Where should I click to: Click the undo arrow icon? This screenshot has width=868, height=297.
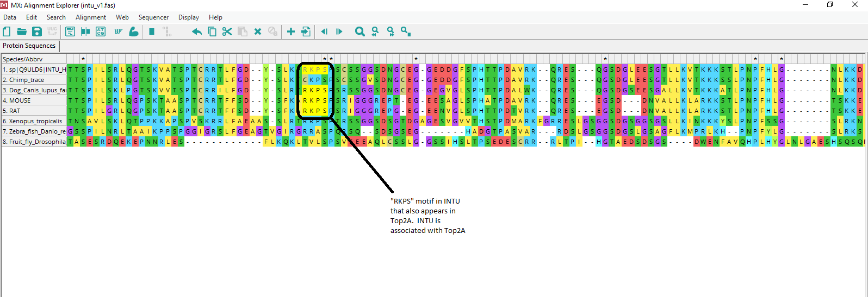(197, 31)
